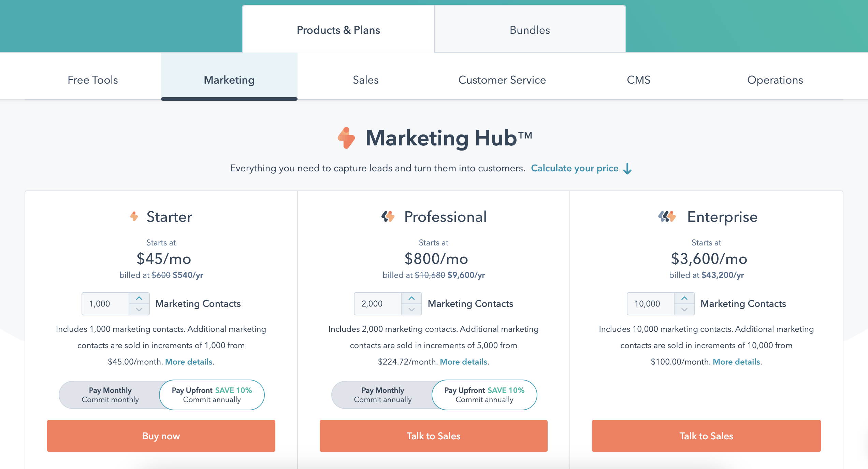Click the down arrow beside Calculate your price

pyautogui.click(x=627, y=169)
